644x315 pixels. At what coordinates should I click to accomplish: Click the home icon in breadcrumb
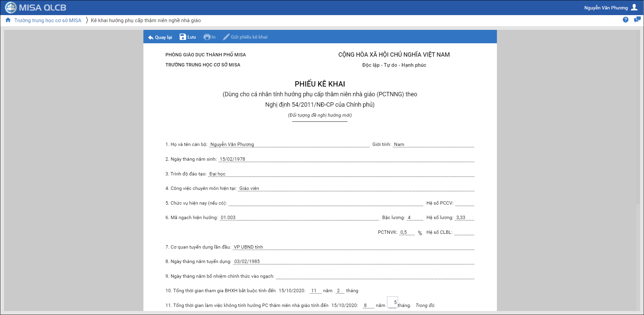tap(8, 20)
